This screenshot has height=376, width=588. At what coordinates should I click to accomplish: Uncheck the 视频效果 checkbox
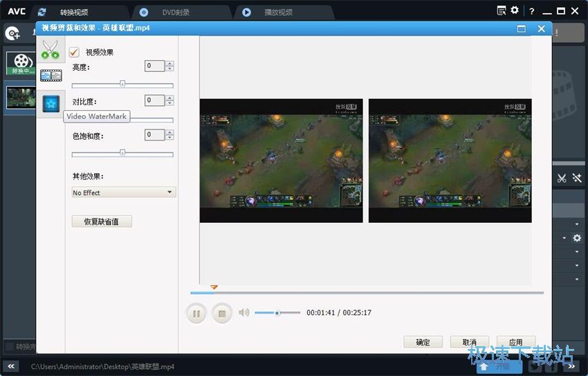[x=74, y=52]
